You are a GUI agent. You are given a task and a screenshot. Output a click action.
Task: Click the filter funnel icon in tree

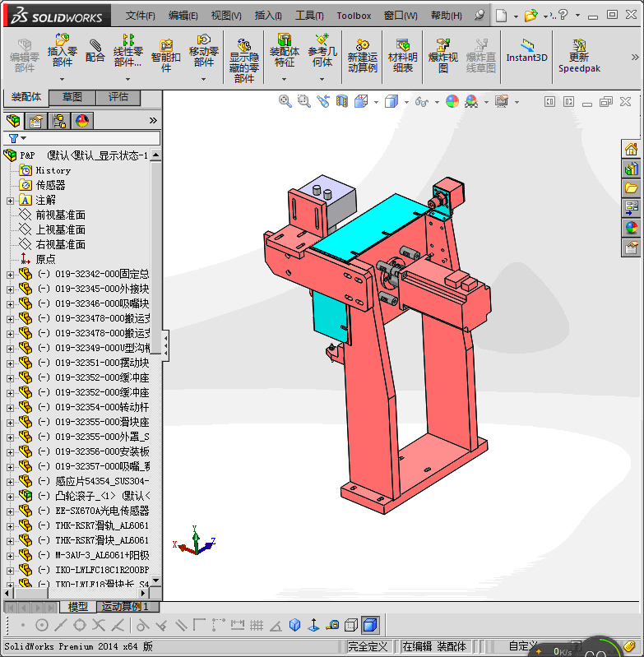[13, 138]
